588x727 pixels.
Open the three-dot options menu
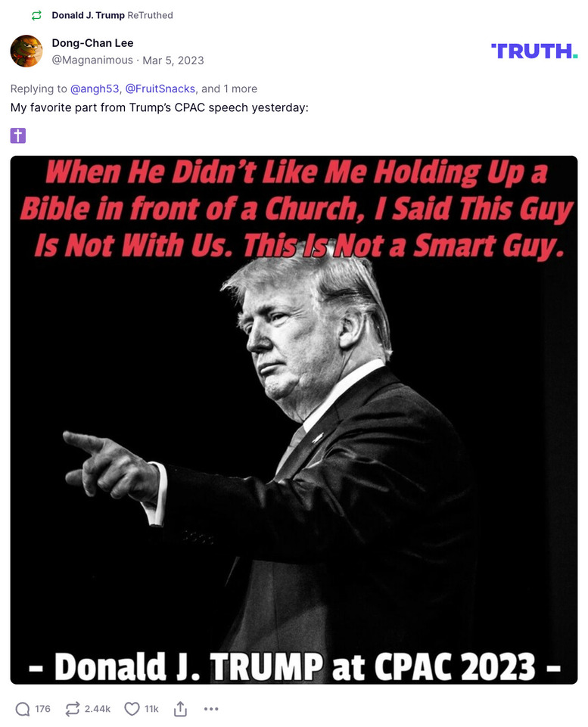click(210, 709)
